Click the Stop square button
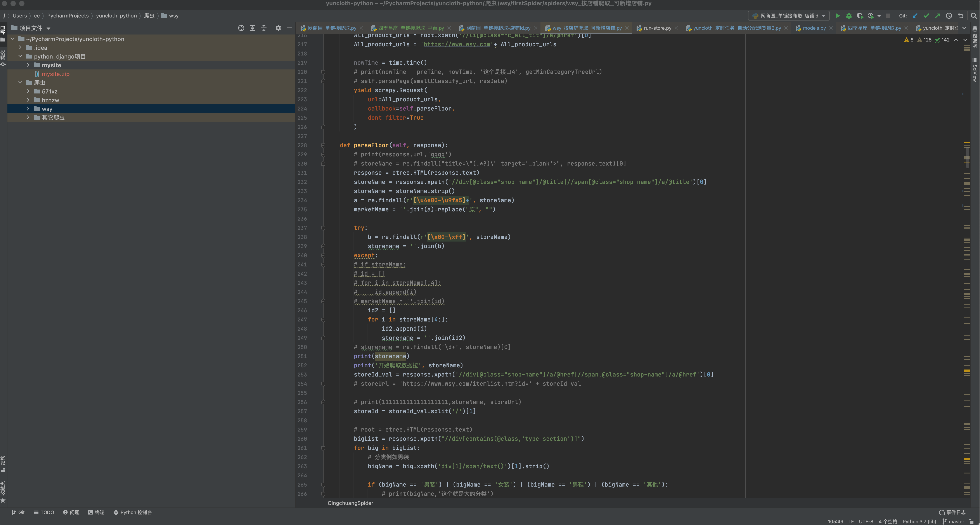The height and width of the screenshot is (525, 980). pos(888,16)
